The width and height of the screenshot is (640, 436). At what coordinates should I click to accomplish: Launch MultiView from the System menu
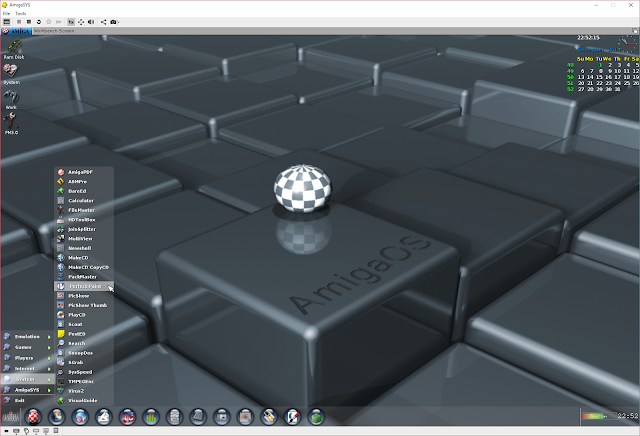(x=84, y=239)
